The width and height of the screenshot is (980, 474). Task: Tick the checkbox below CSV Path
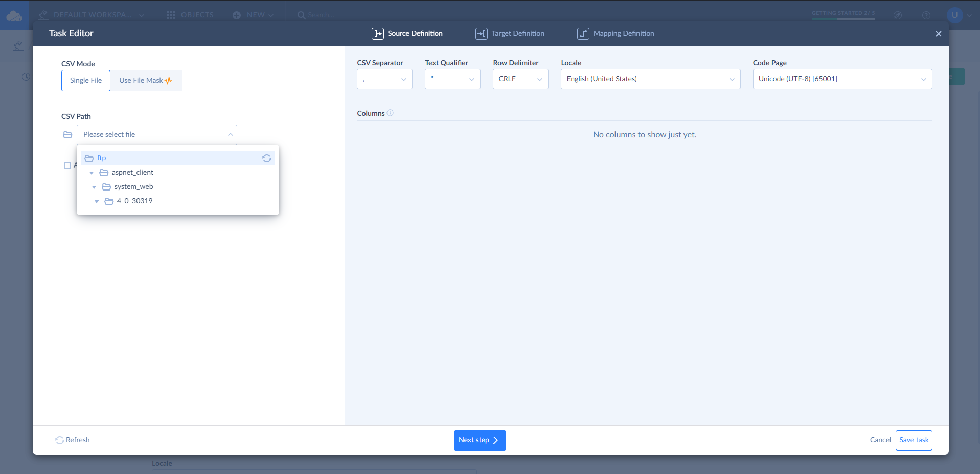[x=67, y=165]
